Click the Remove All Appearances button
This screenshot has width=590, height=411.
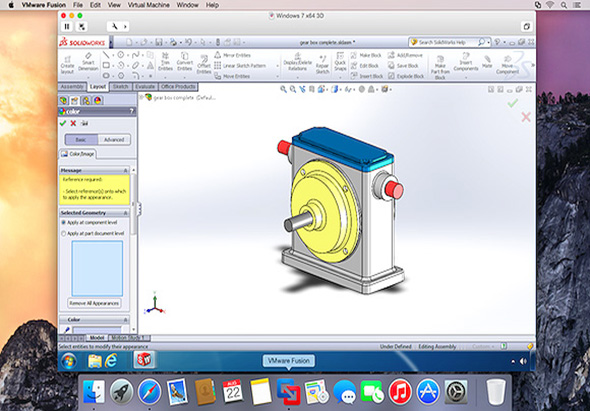[x=94, y=303]
